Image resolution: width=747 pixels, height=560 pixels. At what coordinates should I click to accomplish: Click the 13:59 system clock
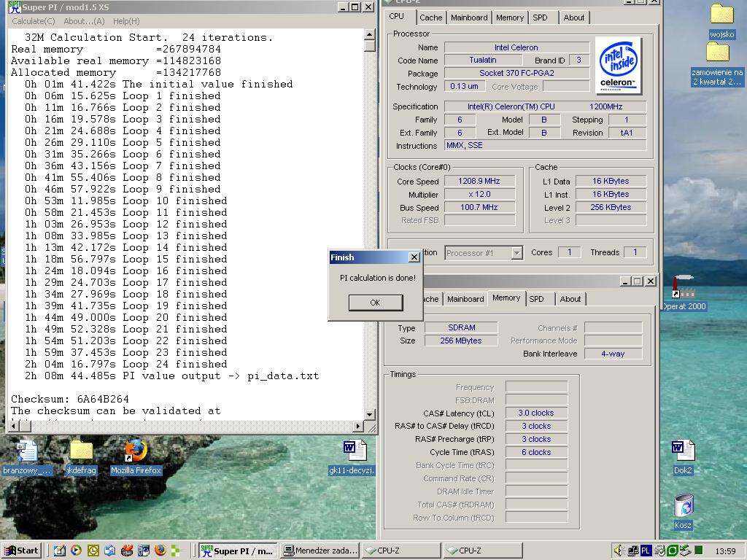click(x=726, y=551)
